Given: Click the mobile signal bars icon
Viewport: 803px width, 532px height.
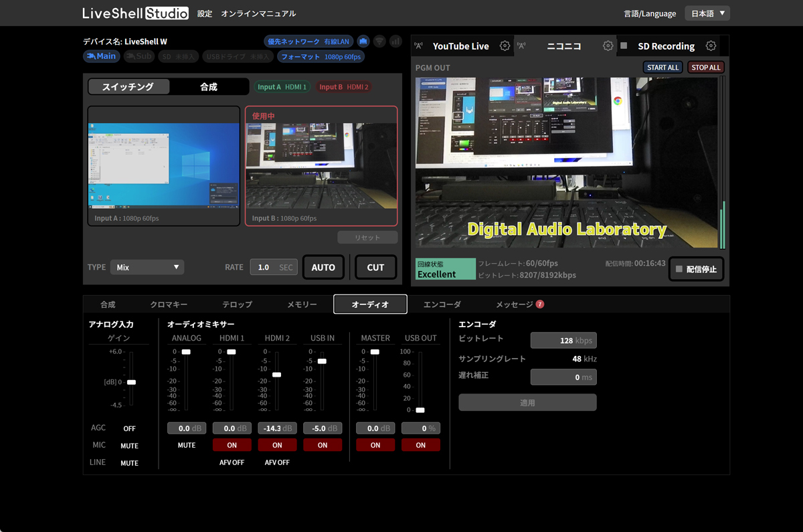Looking at the screenshot, I should point(395,41).
